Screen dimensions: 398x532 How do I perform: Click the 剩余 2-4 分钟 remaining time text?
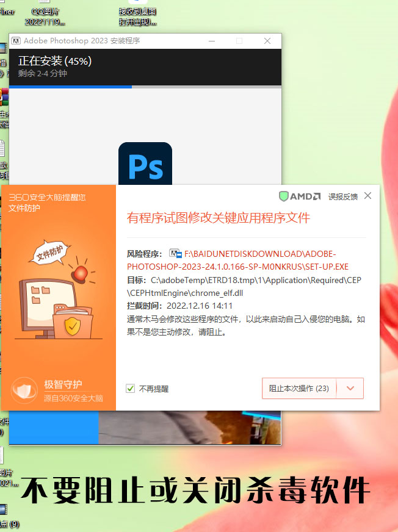pos(43,73)
